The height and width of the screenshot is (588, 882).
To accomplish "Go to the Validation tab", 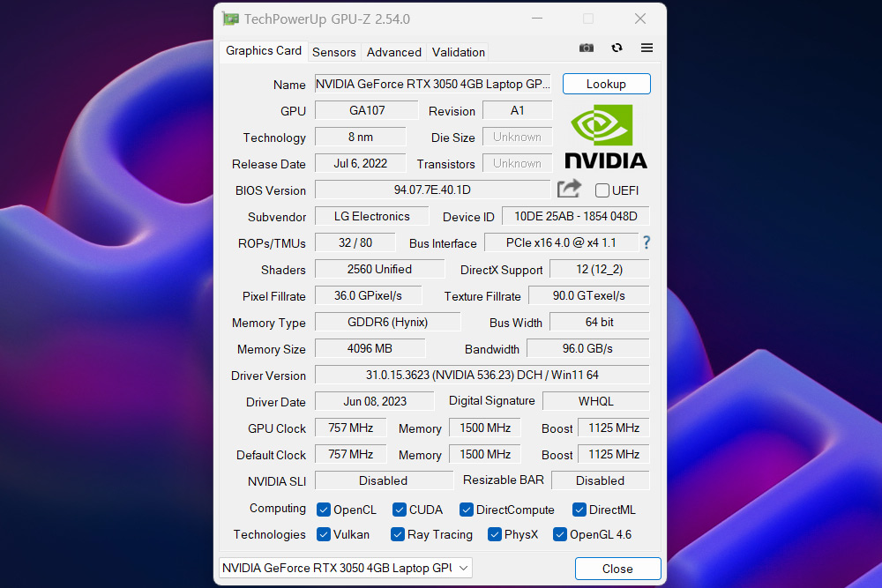I will pyautogui.click(x=458, y=52).
